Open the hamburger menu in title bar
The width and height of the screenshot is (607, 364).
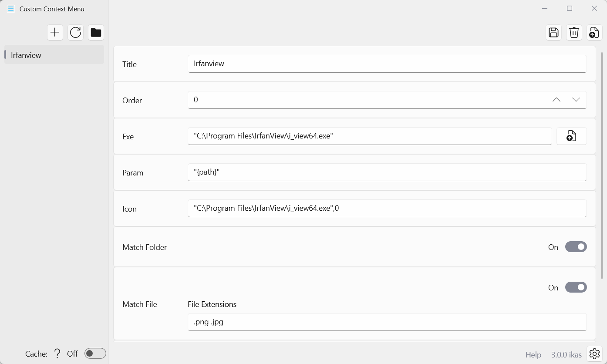tap(10, 8)
